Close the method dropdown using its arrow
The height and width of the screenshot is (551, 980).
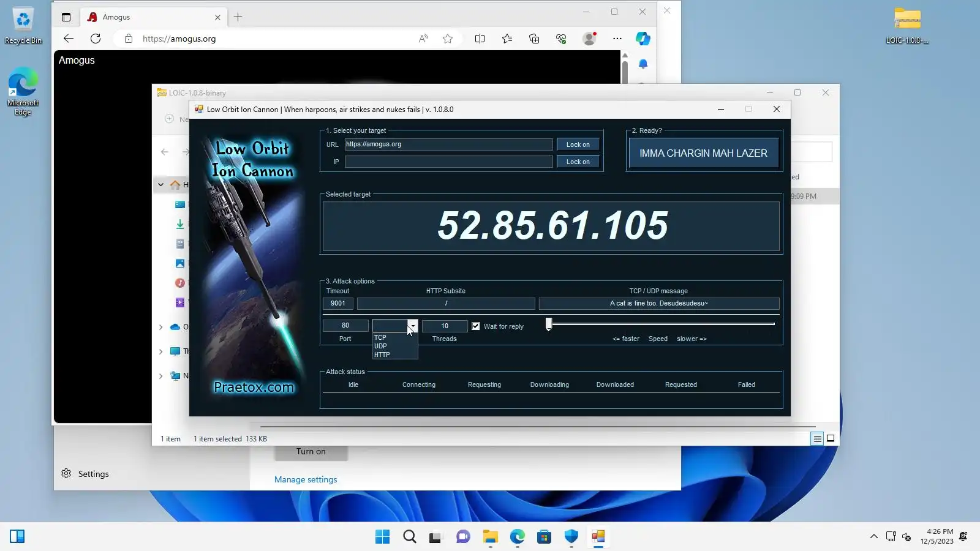(413, 326)
